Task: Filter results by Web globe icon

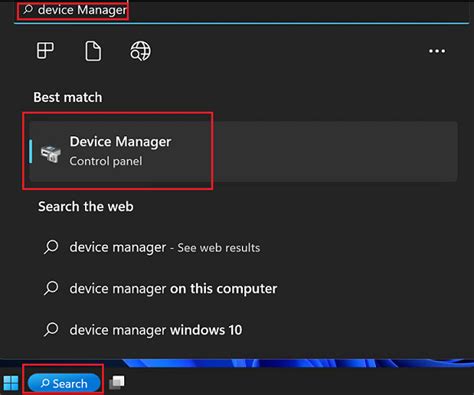Action: pos(140,51)
